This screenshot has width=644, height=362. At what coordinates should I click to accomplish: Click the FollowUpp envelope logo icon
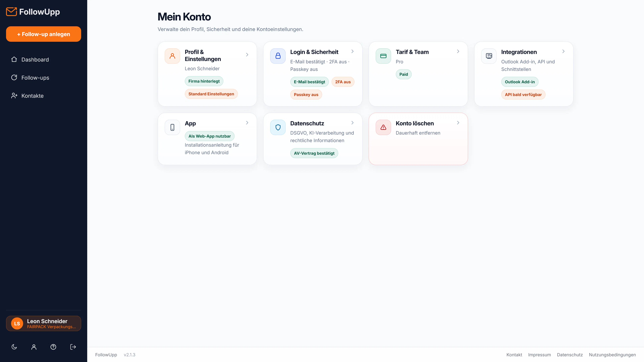(12, 12)
